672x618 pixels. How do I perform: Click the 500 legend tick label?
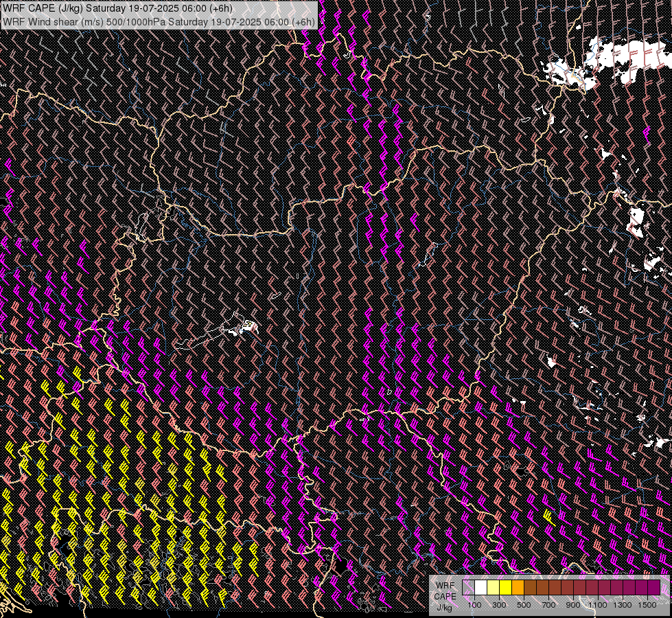pos(524,605)
